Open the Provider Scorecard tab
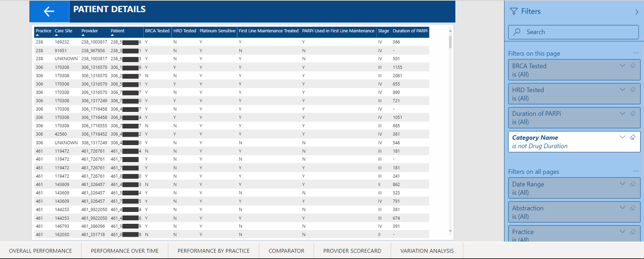 (352, 251)
